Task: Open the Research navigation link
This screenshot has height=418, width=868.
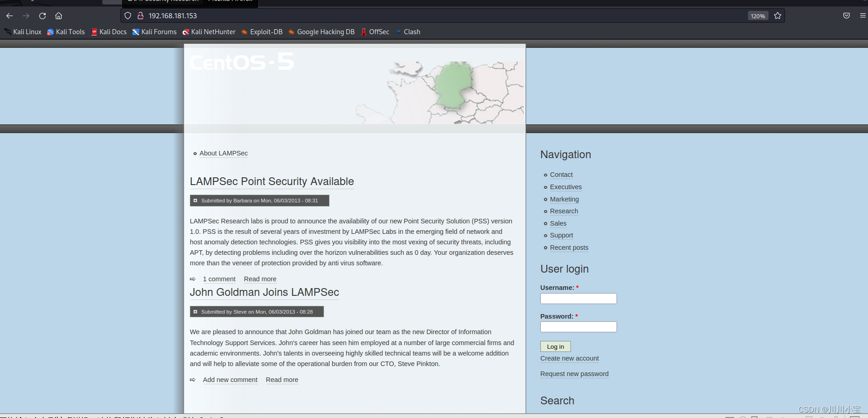Action: pyautogui.click(x=564, y=211)
